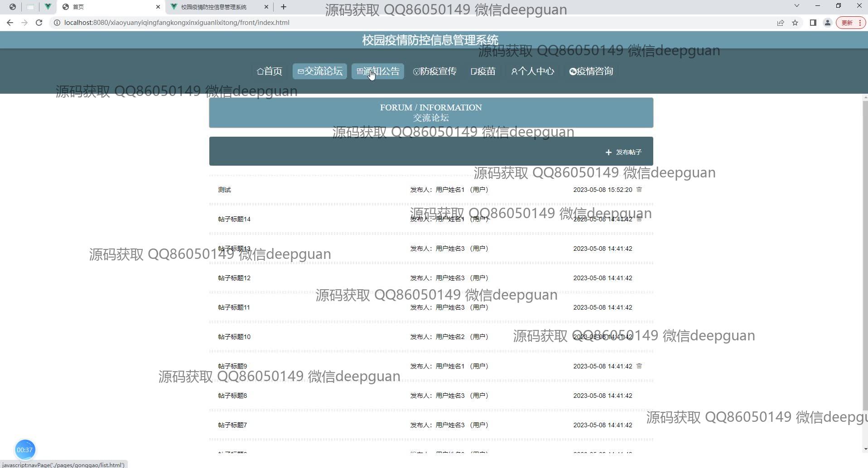Open the post 帖子标题12

pos(234,278)
